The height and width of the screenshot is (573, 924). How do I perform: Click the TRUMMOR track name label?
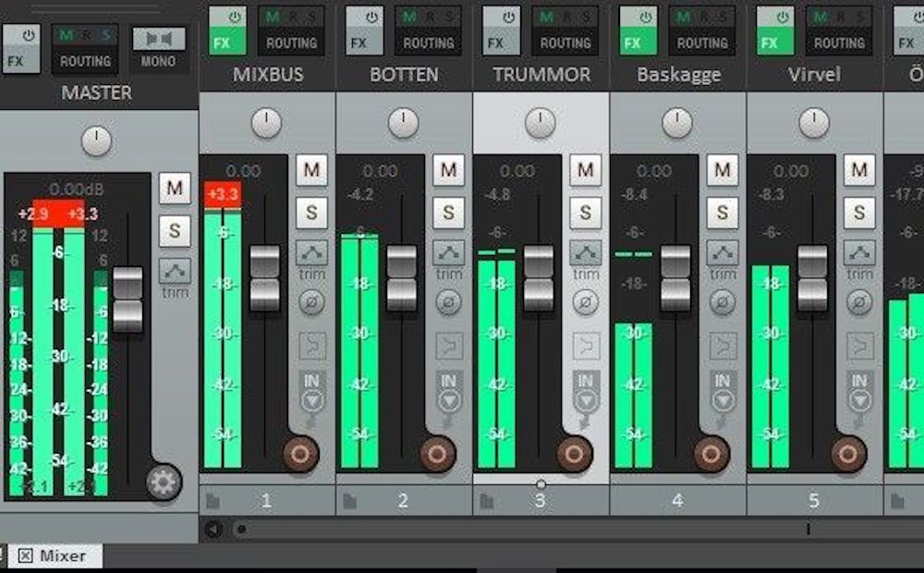pos(541,75)
